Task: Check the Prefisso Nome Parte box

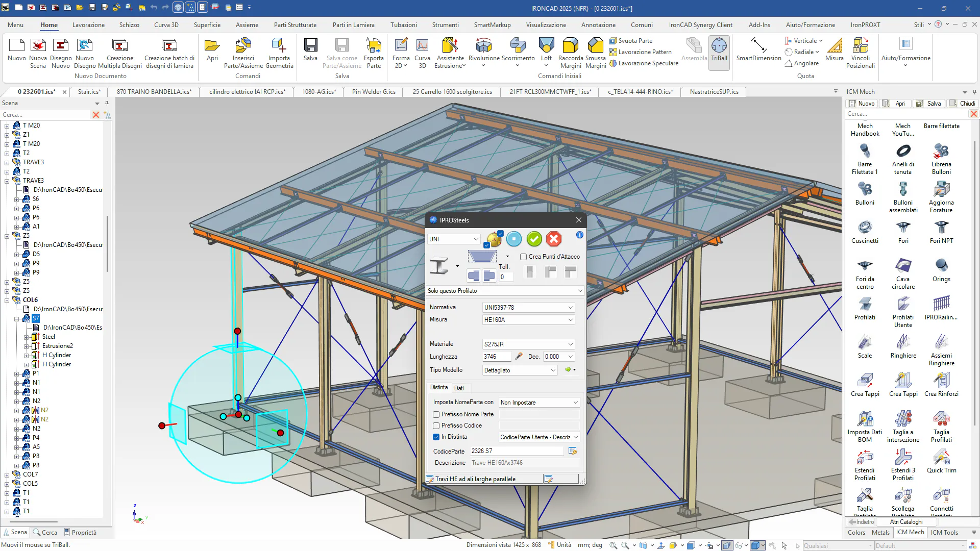Action: click(x=436, y=414)
